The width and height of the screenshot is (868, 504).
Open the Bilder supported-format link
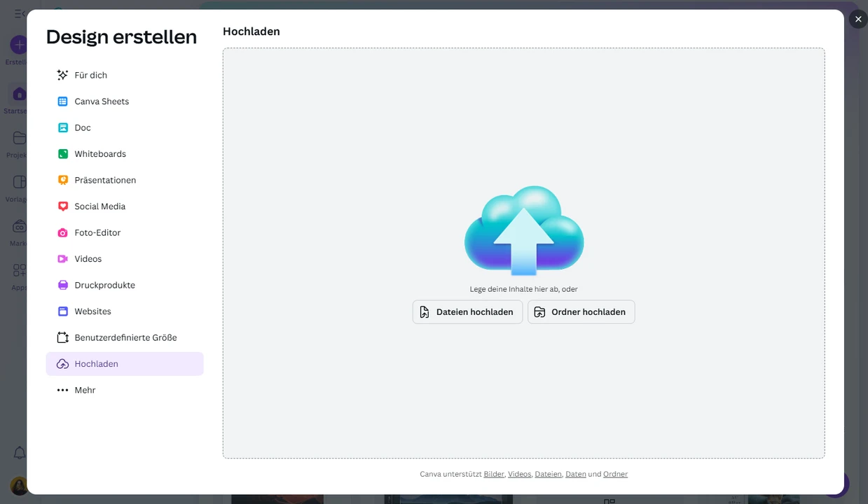[x=494, y=474]
